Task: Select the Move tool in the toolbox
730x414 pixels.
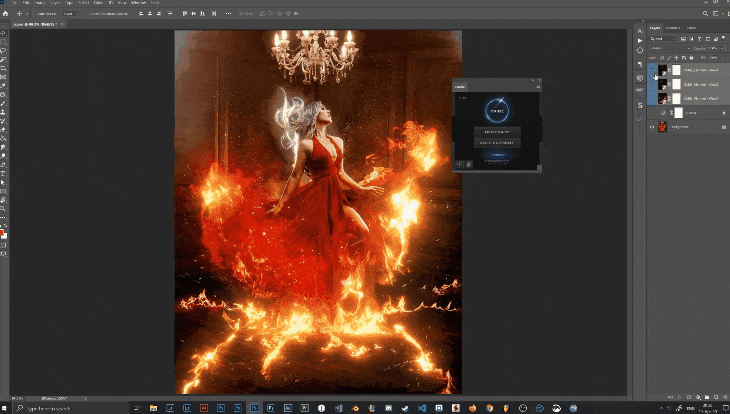Action: click(x=3, y=34)
